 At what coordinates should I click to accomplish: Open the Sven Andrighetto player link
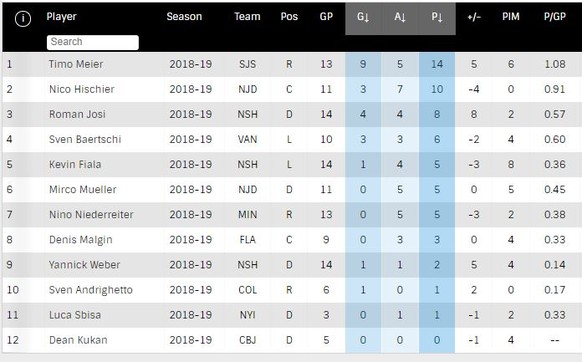[91, 290]
